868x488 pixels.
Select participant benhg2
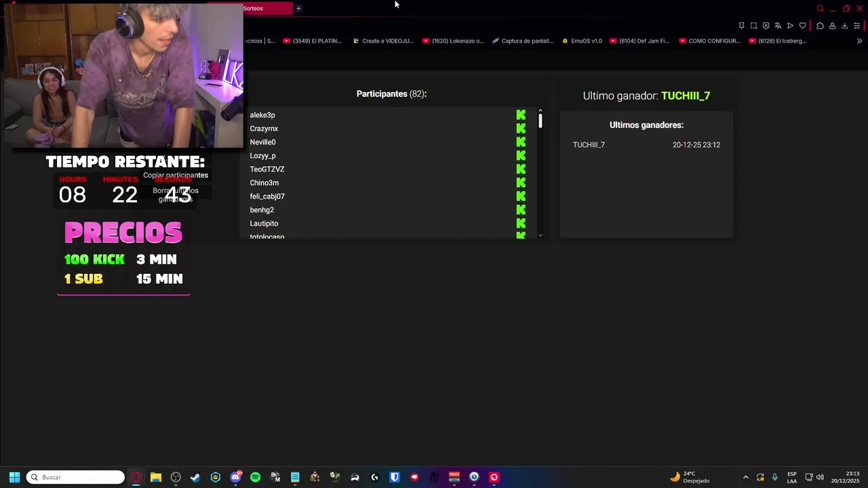pos(262,210)
